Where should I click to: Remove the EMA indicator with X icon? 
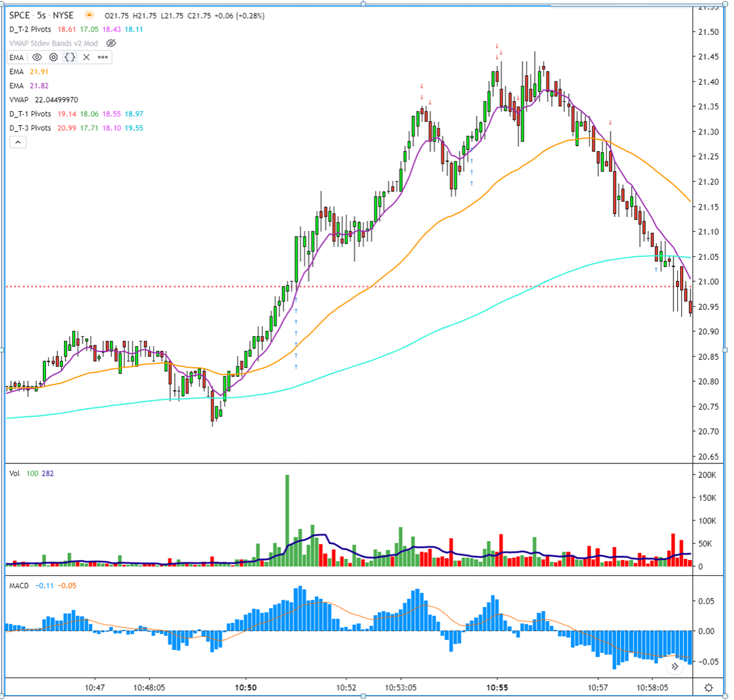pos(86,57)
